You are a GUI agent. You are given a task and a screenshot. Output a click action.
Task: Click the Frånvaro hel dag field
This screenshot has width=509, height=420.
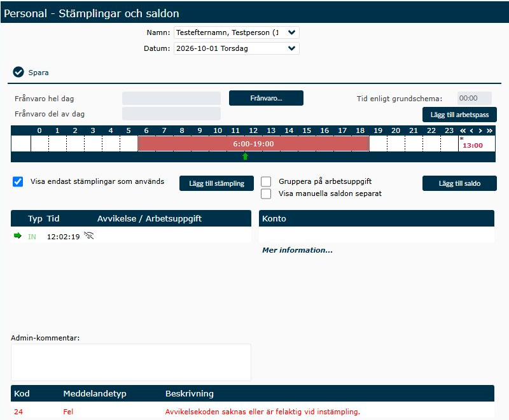(x=171, y=98)
